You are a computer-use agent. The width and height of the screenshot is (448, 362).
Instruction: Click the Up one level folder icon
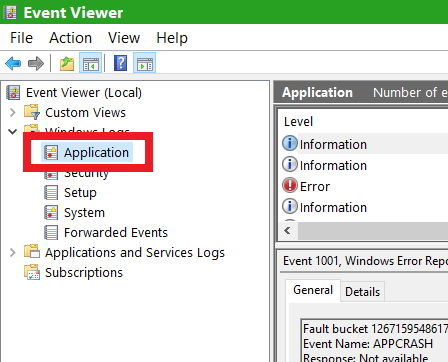(x=67, y=63)
